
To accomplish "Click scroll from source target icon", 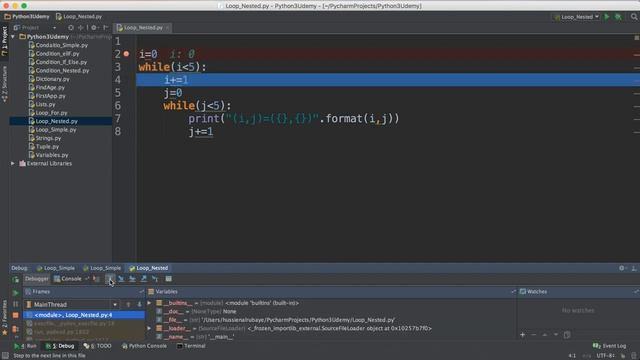I will (x=71, y=27).
